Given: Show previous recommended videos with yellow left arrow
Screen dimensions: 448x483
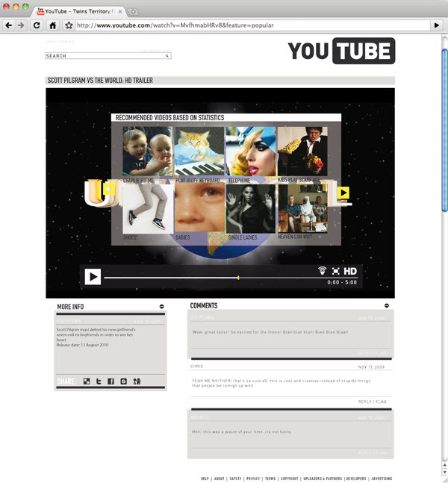Looking at the screenshot, I should pos(109,189).
